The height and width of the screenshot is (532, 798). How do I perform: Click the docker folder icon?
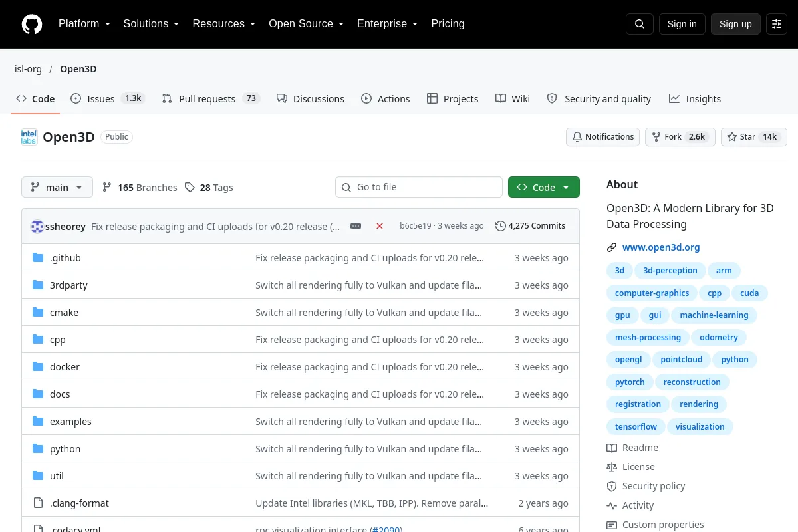pos(38,367)
